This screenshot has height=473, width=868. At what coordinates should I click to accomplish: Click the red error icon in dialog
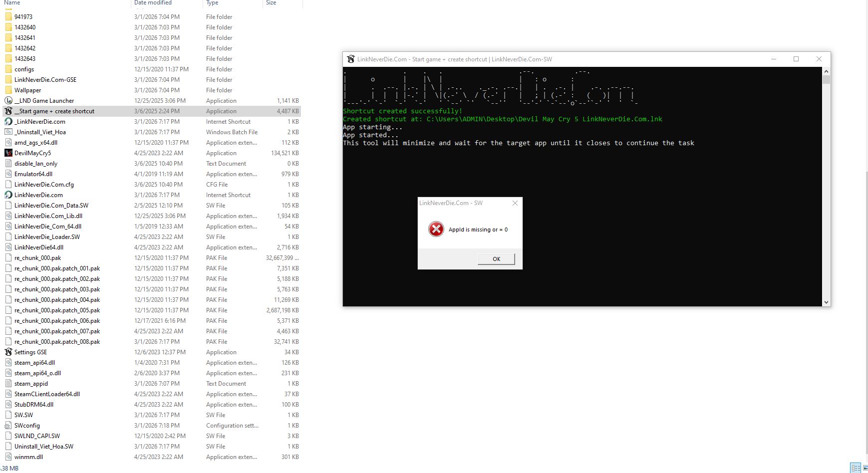click(x=436, y=230)
